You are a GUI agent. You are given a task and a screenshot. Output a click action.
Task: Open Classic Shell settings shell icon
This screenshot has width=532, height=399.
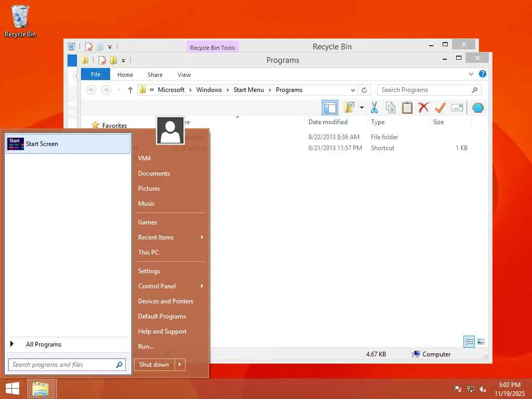coord(477,108)
